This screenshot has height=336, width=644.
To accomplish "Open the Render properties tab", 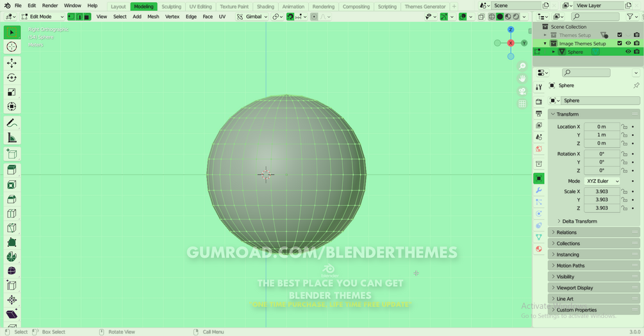I will pyautogui.click(x=539, y=101).
